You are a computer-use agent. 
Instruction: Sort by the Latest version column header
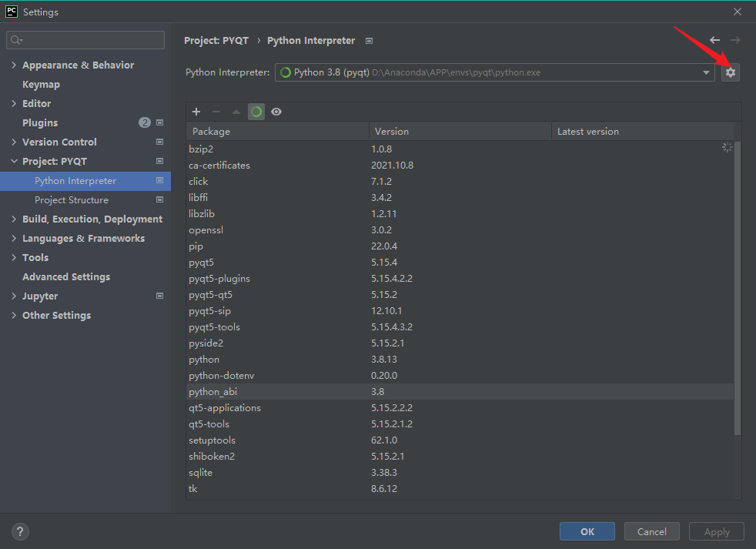643,131
